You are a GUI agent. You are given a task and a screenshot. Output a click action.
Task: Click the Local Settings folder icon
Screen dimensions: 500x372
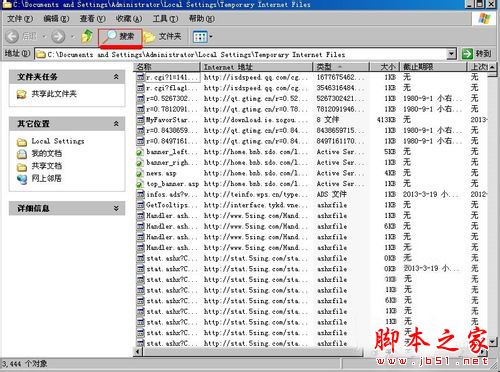(22, 142)
